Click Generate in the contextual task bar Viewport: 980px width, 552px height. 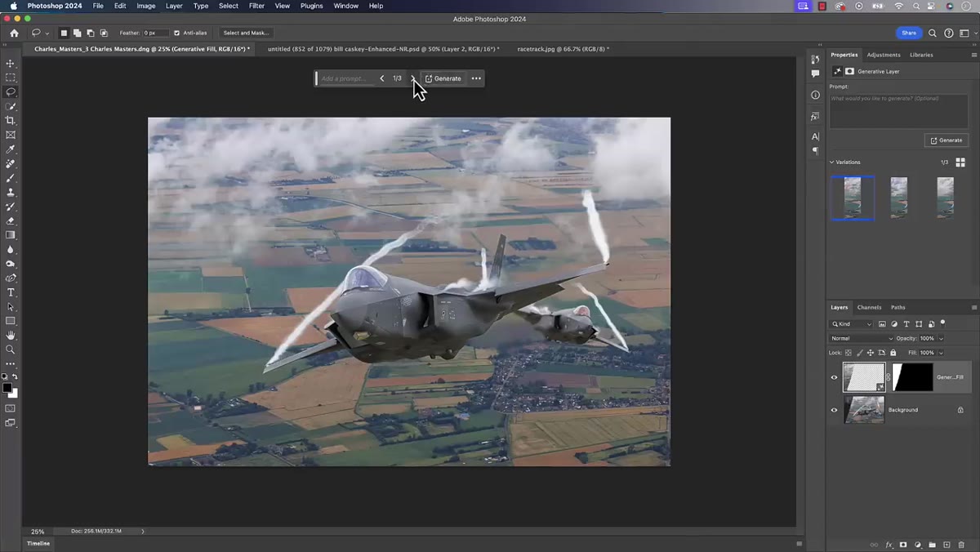coord(443,78)
